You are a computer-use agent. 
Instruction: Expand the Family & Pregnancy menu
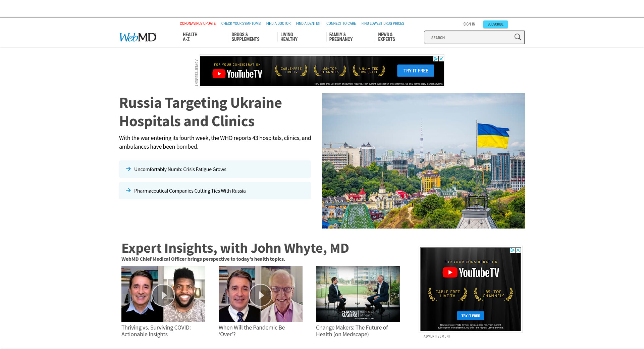[x=340, y=37]
